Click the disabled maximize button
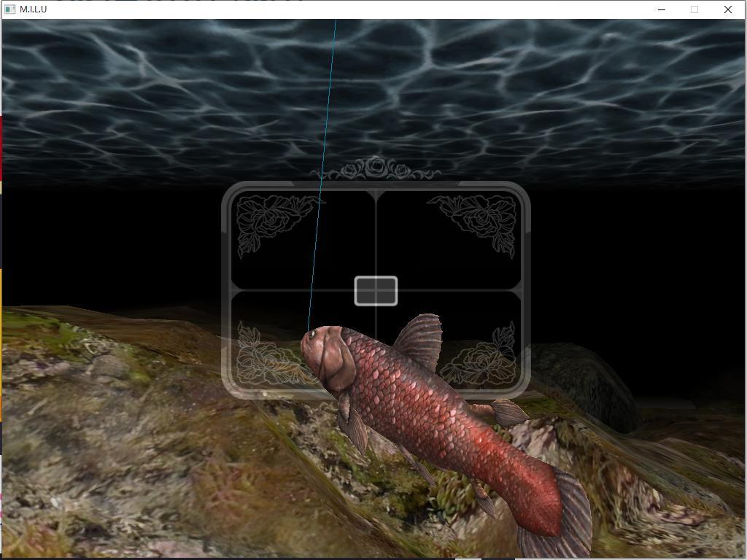 coord(694,9)
